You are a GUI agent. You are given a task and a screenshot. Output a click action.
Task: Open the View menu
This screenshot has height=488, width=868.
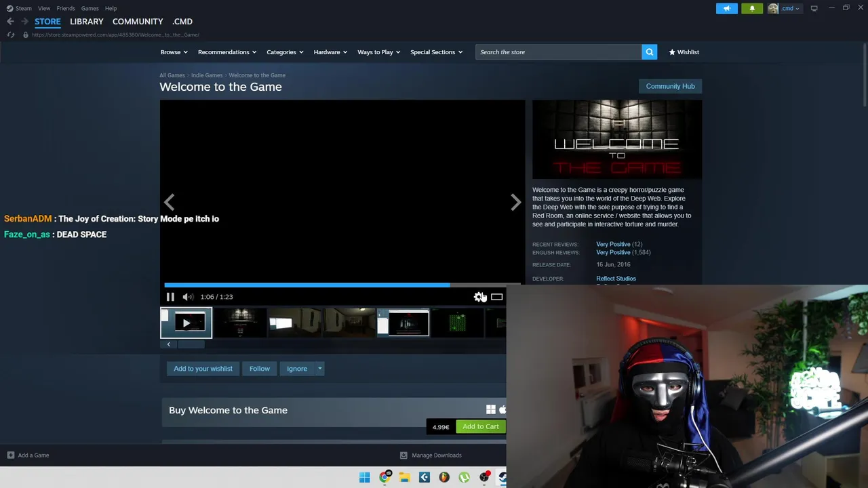[44, 8]
